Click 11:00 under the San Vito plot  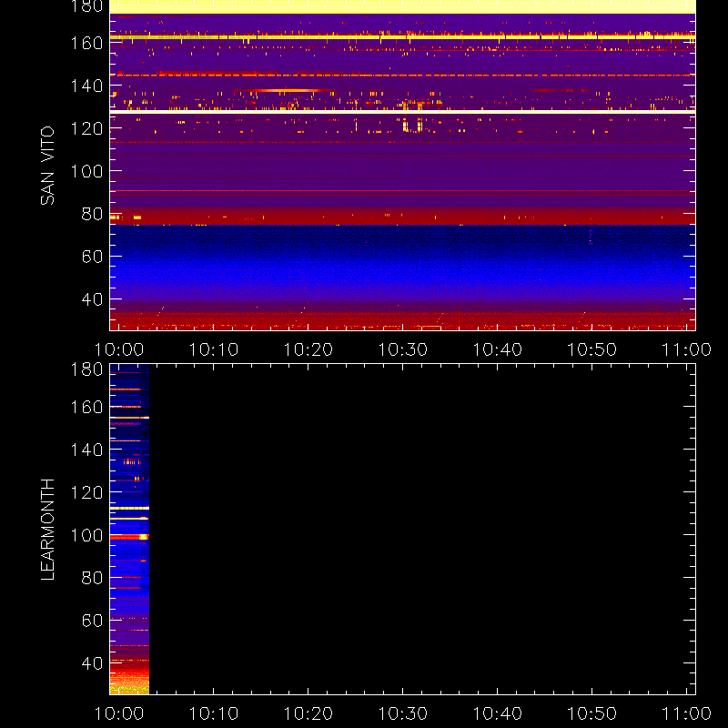[687, 349]
